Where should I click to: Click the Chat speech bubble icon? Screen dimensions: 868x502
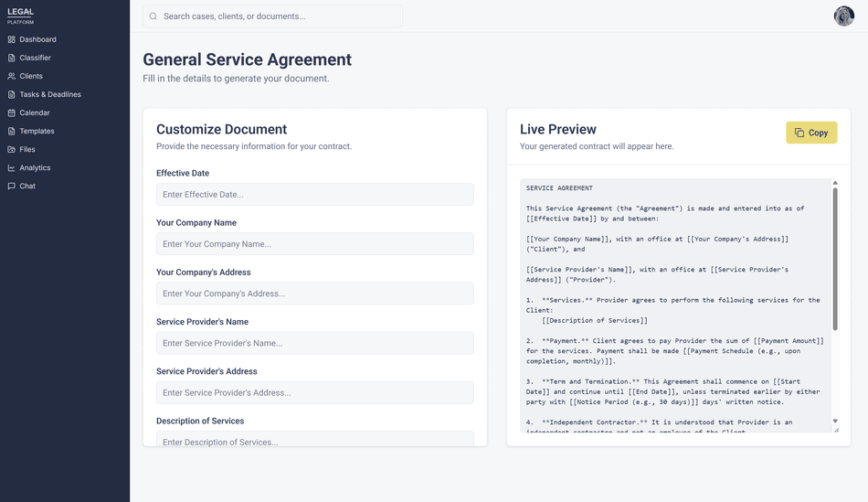(x=12, y=186)
